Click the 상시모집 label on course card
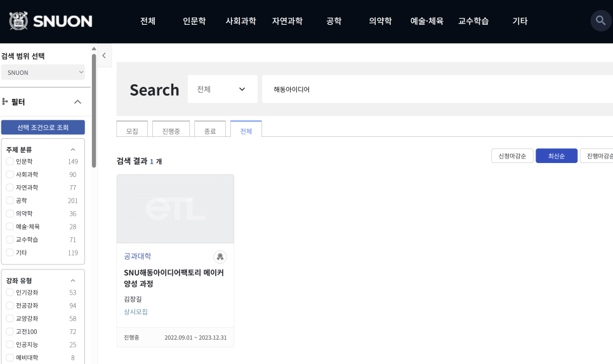Viewport: 613px width, 364px height. point(136,311)
